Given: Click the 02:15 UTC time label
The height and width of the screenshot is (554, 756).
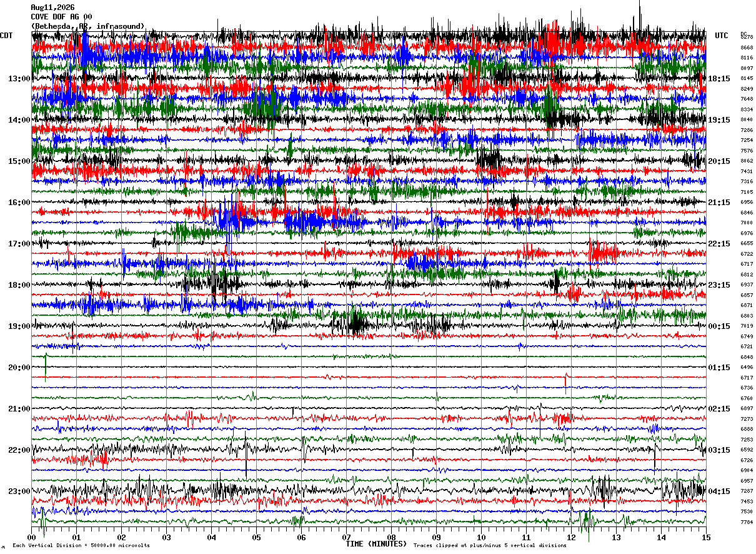Looking at the screenshot, I should pos(719,409).
